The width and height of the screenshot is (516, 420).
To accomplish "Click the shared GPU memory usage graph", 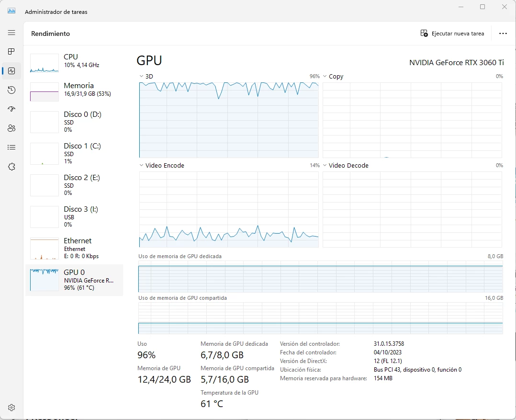I will (x=321, y=318).
